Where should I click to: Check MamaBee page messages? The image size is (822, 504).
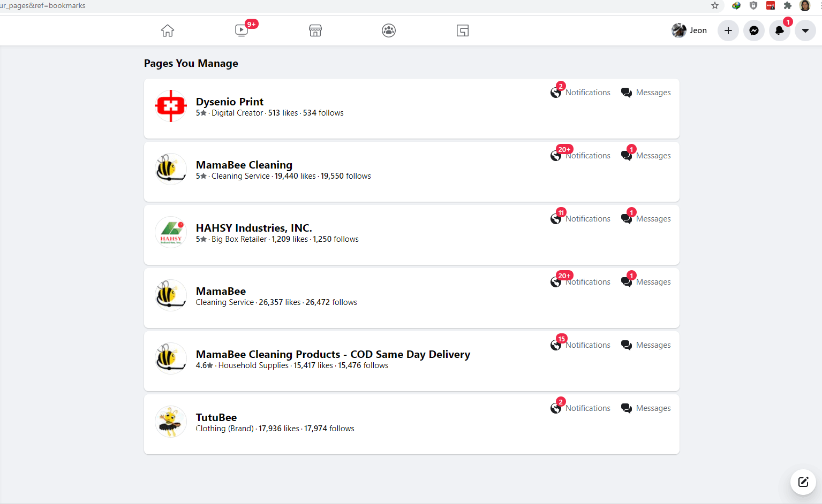point(646,282)
